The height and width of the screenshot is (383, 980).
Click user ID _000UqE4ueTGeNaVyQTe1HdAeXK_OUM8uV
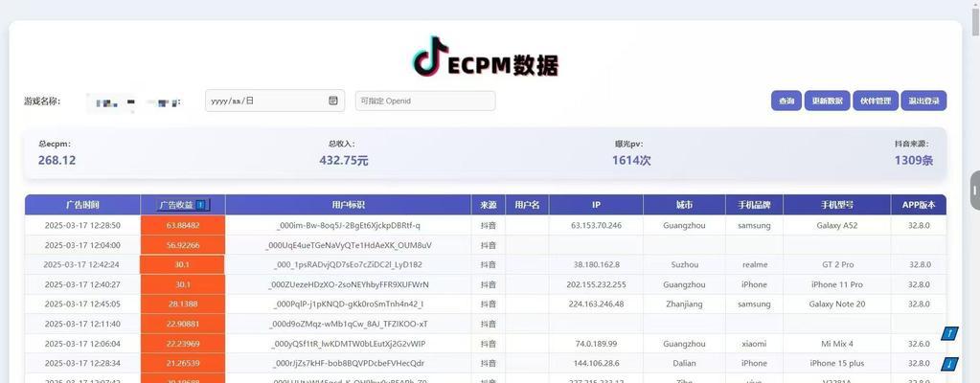click(x=348, y=245)
